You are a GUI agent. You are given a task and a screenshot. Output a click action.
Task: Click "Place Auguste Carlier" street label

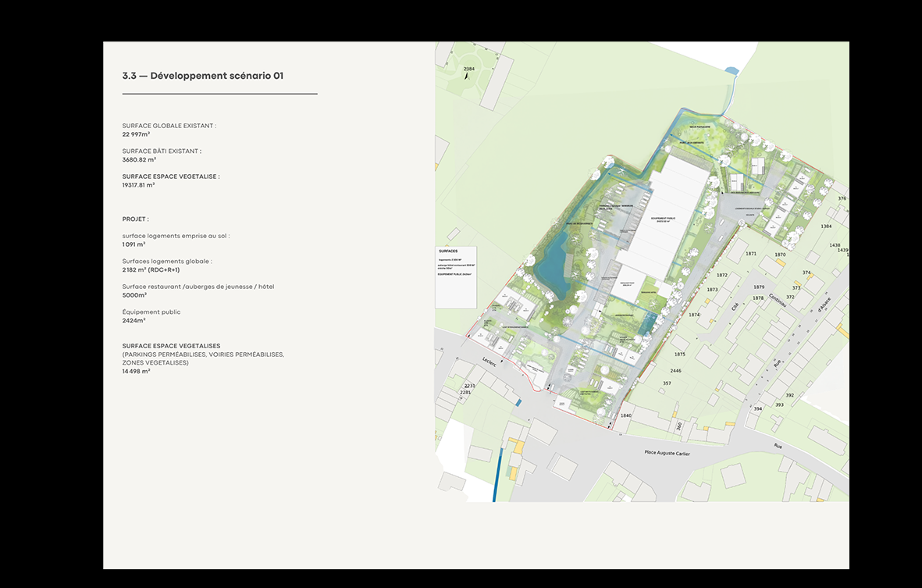[x=667, y=453]
